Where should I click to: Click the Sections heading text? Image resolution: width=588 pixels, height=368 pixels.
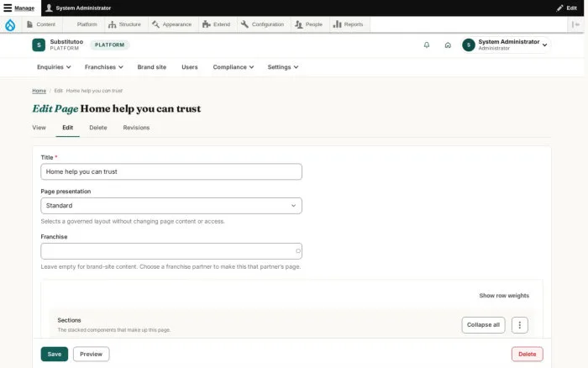[x=69, y=320]
